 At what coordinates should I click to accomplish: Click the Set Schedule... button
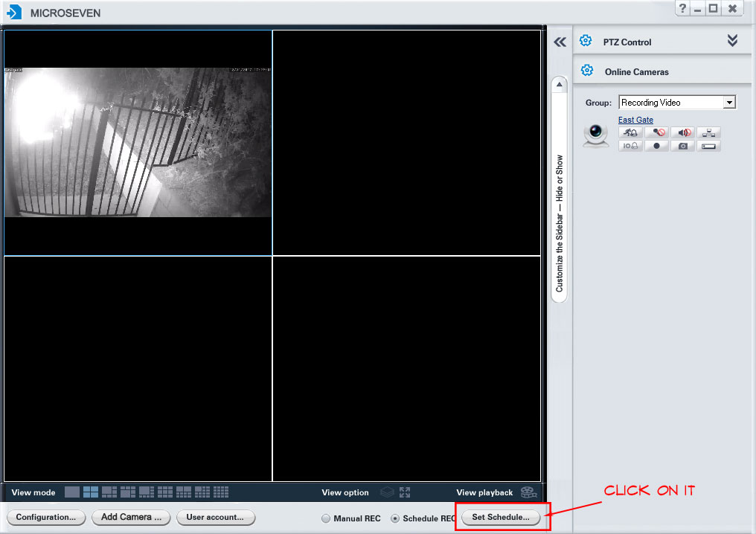pos(501,517)
